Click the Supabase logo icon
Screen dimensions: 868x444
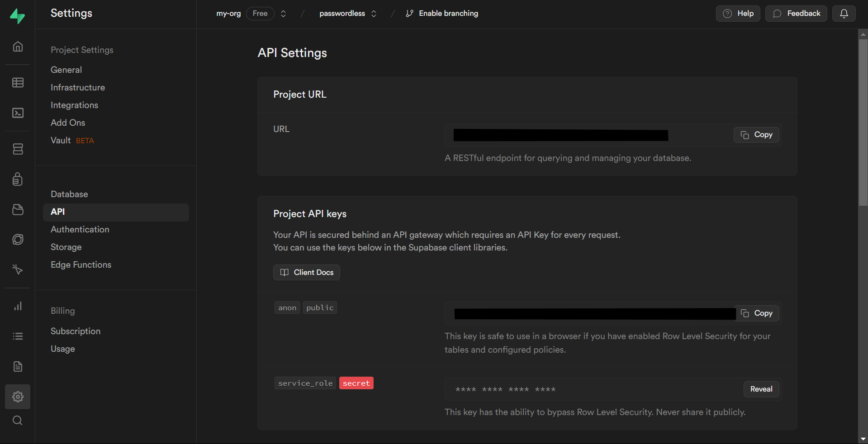(x=17, y=16)
